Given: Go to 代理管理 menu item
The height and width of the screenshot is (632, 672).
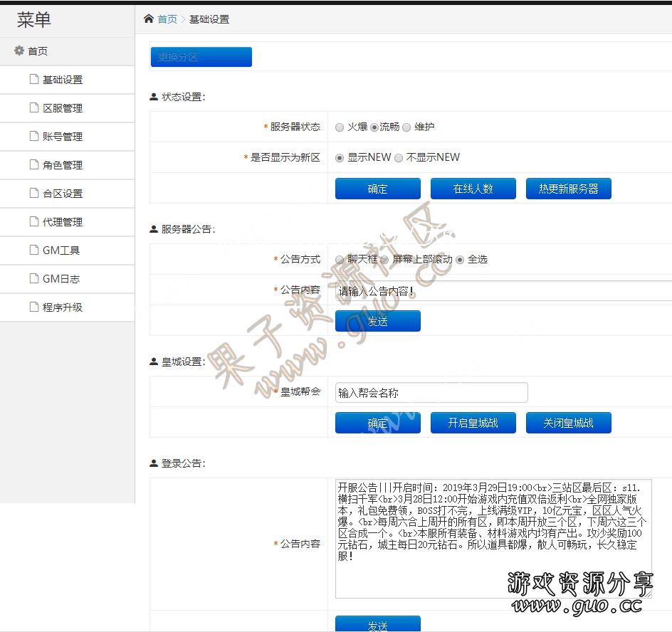Looking at the screenshot, I should click(x=63, y=222).
